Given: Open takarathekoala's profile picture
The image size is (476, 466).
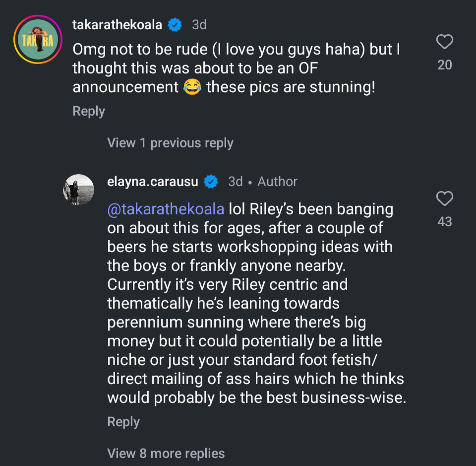Looking at the screenshot, I should pos(36,40).
